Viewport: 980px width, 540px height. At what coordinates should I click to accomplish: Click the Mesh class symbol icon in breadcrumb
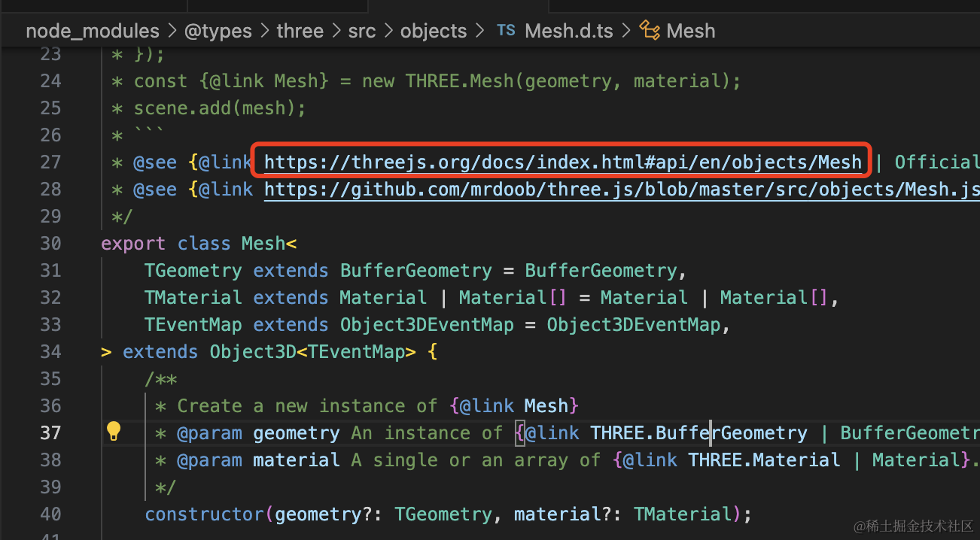pyautogui.click(x=649, y=30)
